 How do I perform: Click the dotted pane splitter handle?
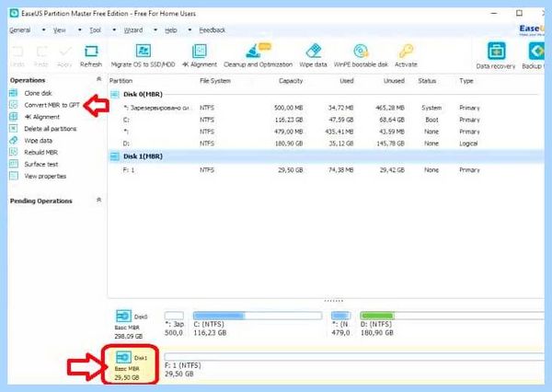[x=333, y=301]
